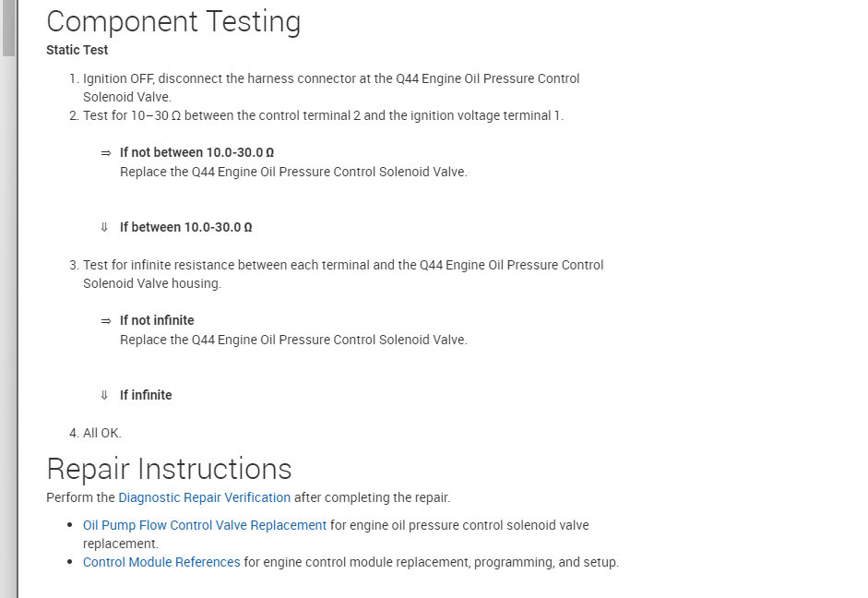
Task: Click the "All OK." step
Action: [x=101, y=433]
